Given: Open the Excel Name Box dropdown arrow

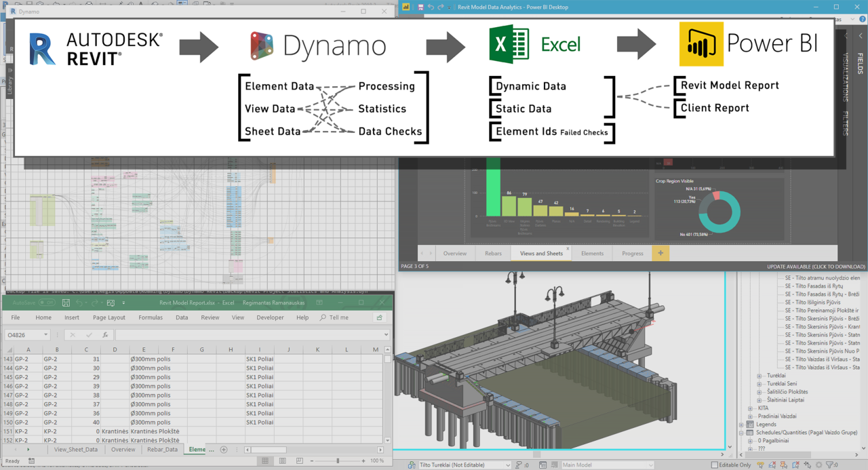Looking at the screenshot, I should point(46,335).
